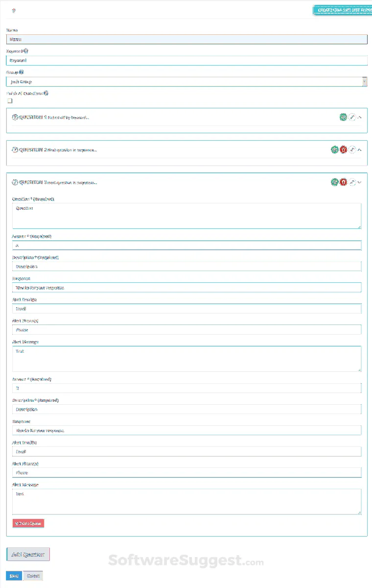Click the red delete icon on Question 2
The height and width of the screenshot is (588, 372).
click(344, 149)
